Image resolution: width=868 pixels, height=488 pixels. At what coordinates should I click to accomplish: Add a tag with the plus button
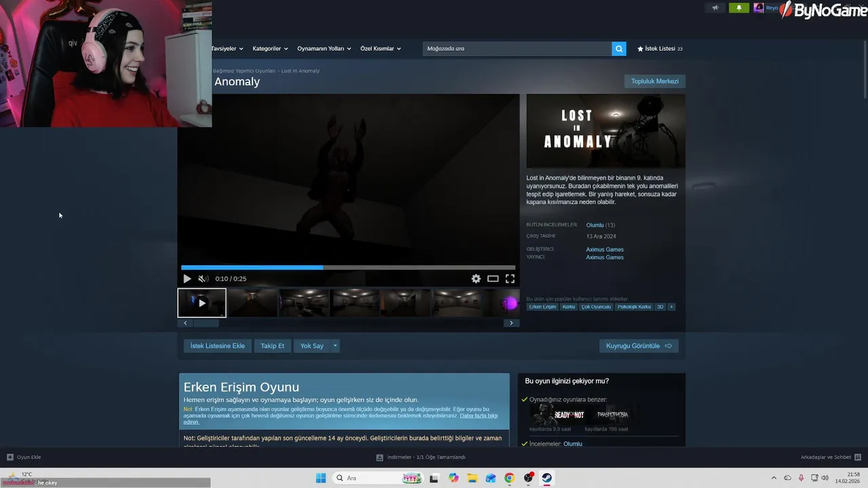click(671, 307)
